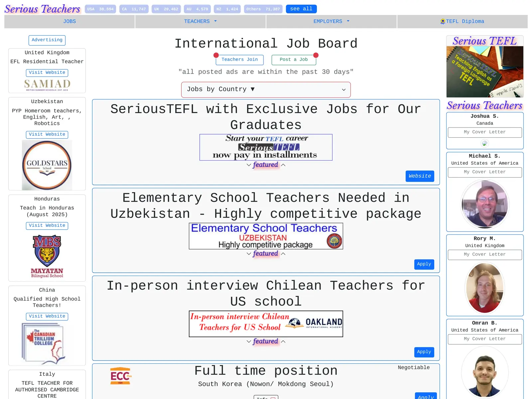Apply to Uzbekistan Elementary Teachers job
The height and width of the screenshot is (399, 532).
click(x=424, y=264)
